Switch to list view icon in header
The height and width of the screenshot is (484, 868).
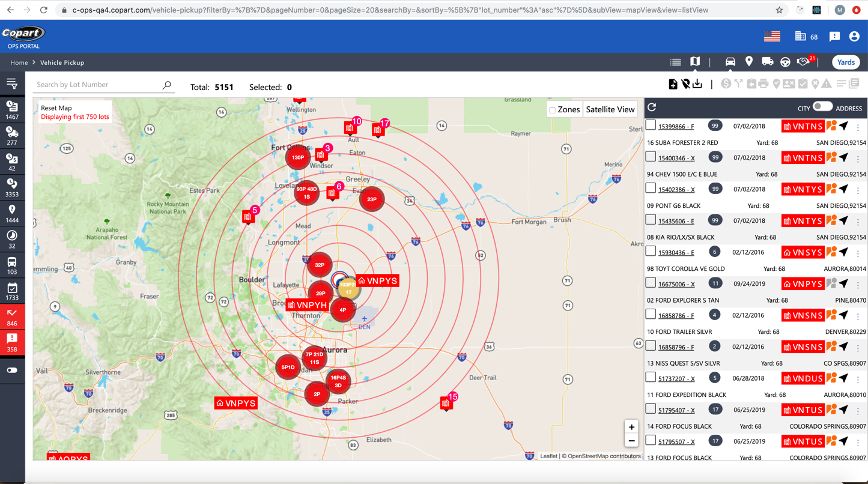tap(676, 62)
